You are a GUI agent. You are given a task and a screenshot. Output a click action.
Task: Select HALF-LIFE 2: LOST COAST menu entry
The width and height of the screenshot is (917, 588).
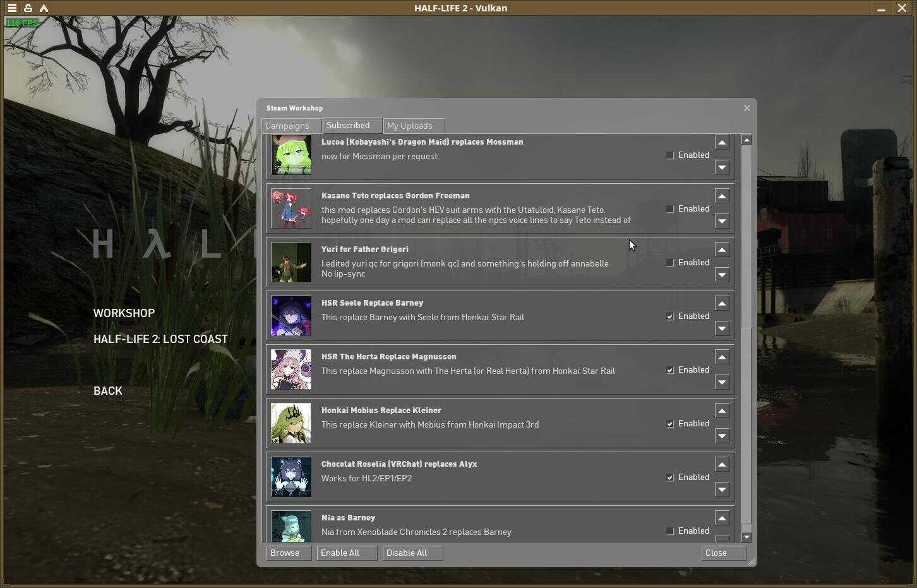coord(160,339)
